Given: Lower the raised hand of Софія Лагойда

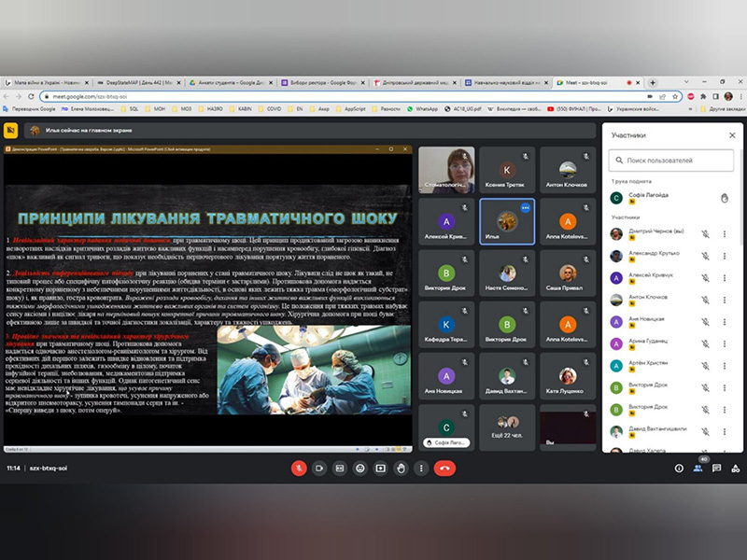Looking at the screenshot, I should pyautogui.click(x=725, y=197).
